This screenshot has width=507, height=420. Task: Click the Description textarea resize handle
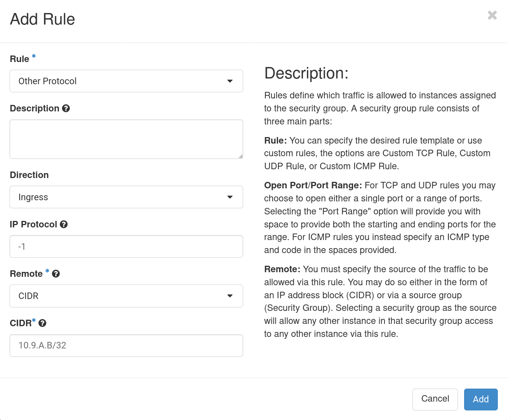tap(240, 156)
